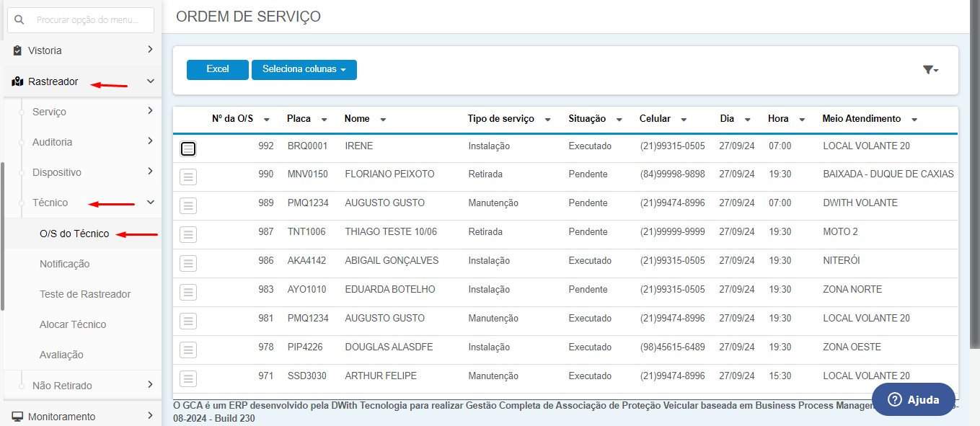
Task: Open row menu icon for O/S 986
Action: (x=188, y=263)
